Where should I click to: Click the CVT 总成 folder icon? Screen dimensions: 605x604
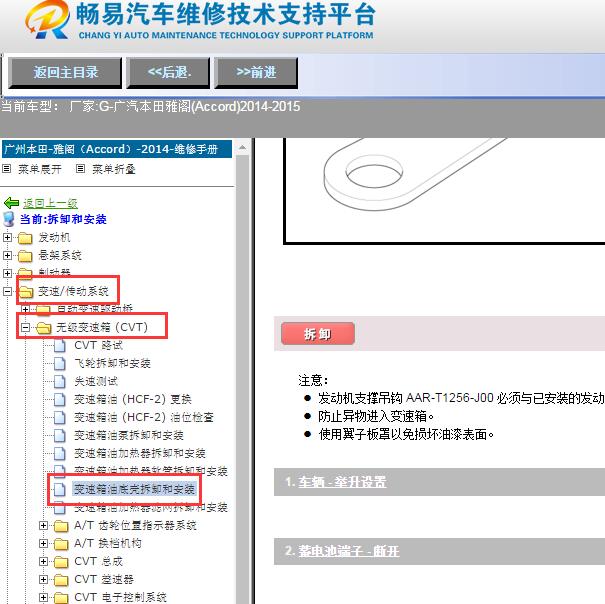point(61,562)
